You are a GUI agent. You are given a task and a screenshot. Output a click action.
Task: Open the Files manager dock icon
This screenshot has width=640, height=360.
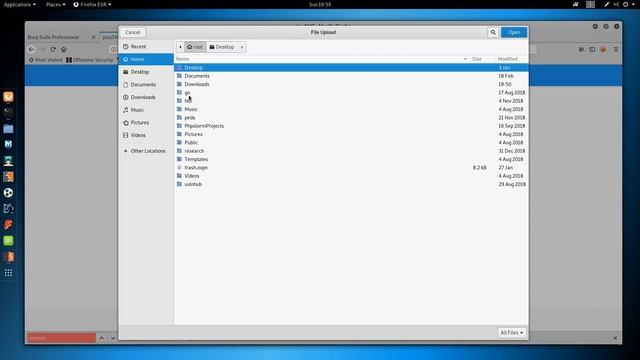[8, 129]
